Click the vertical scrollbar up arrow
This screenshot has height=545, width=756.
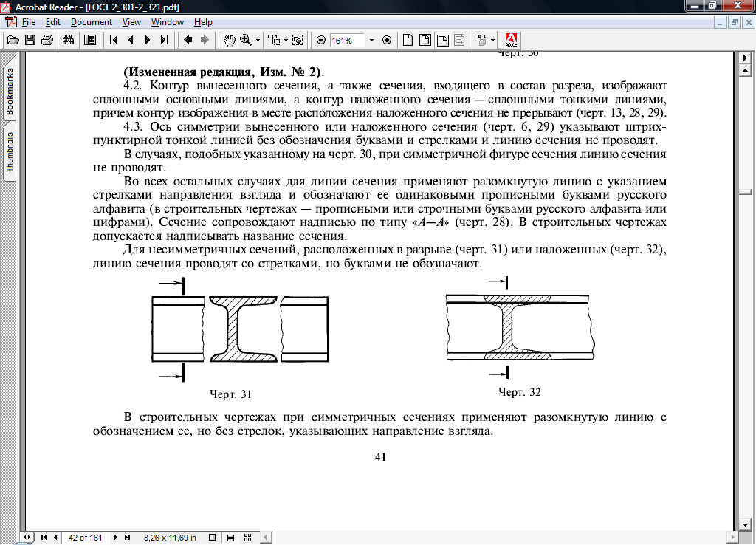(x=746, y=70)
